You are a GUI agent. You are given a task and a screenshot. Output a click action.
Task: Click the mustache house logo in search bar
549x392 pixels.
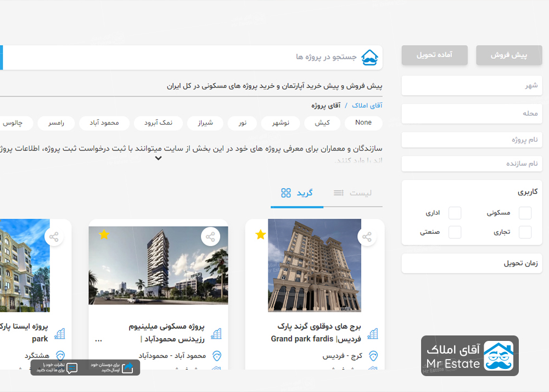click(x=369, y=58)
